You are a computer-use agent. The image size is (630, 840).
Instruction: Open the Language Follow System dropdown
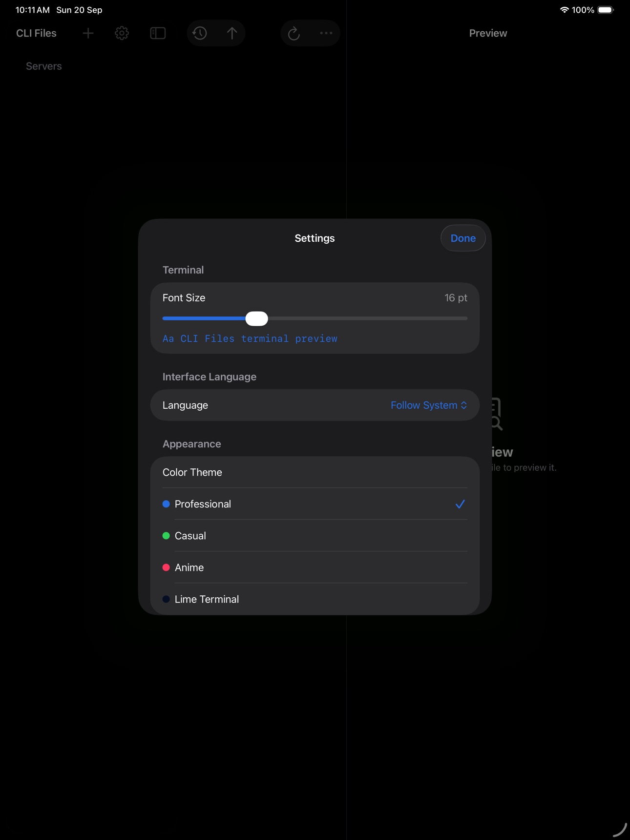click(x=429, y=405)
